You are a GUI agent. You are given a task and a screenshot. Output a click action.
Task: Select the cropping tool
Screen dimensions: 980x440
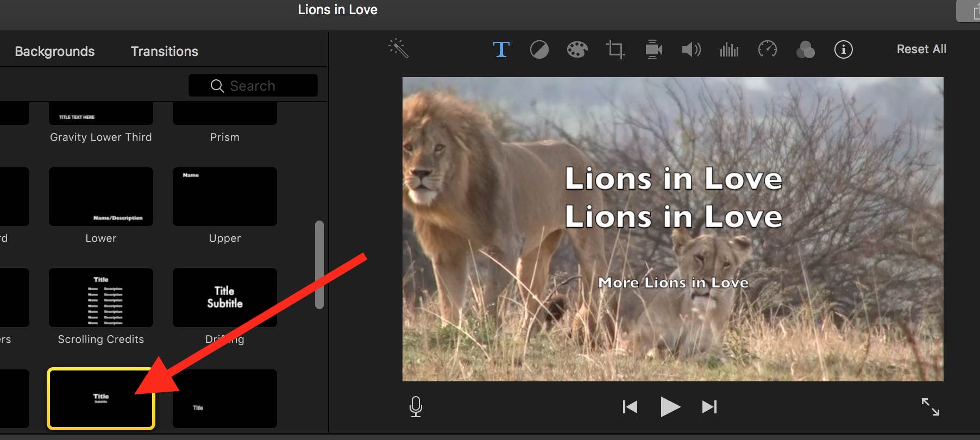click(x=615, y=50)
